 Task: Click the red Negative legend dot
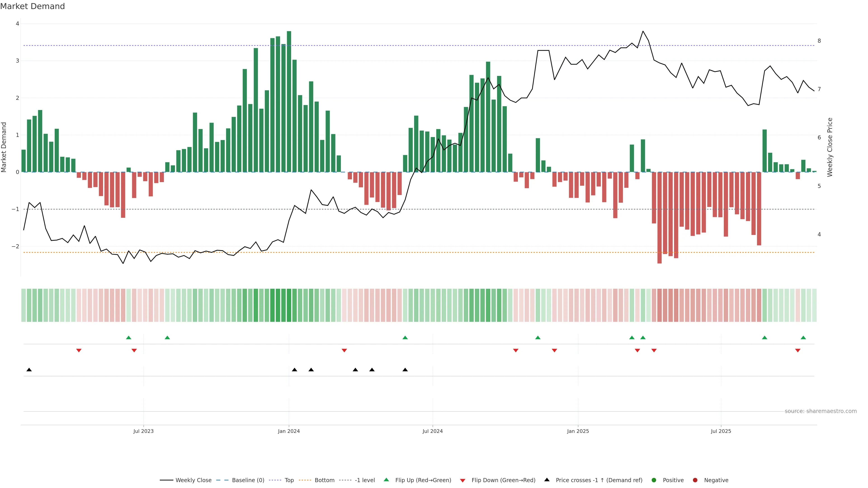coord(695,480)
